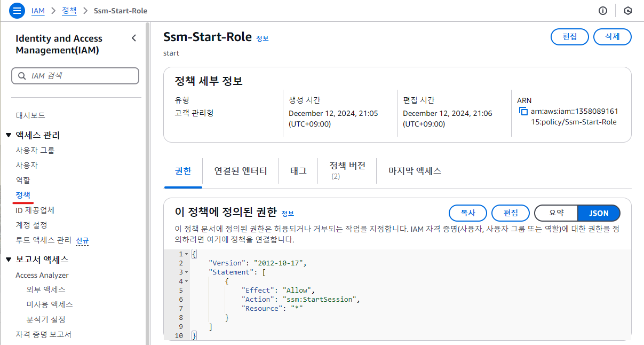The image size is (644, 345).
Task: Click the ARN text value
Action: point(574,116)
